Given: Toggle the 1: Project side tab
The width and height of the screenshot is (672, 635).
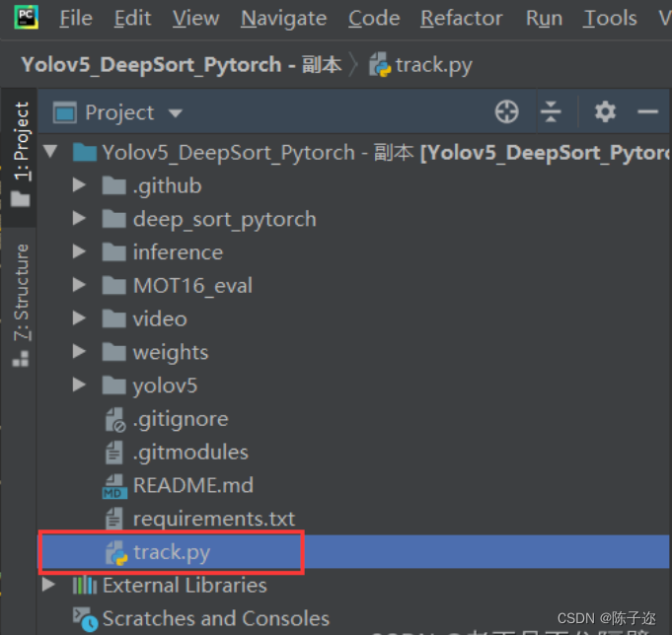Looking at the screenshot, I should point(21,154).
